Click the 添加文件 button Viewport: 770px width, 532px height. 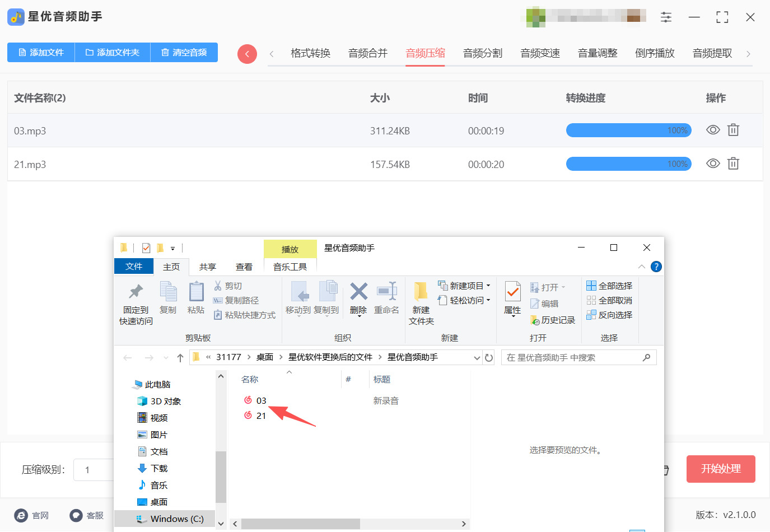41,53
